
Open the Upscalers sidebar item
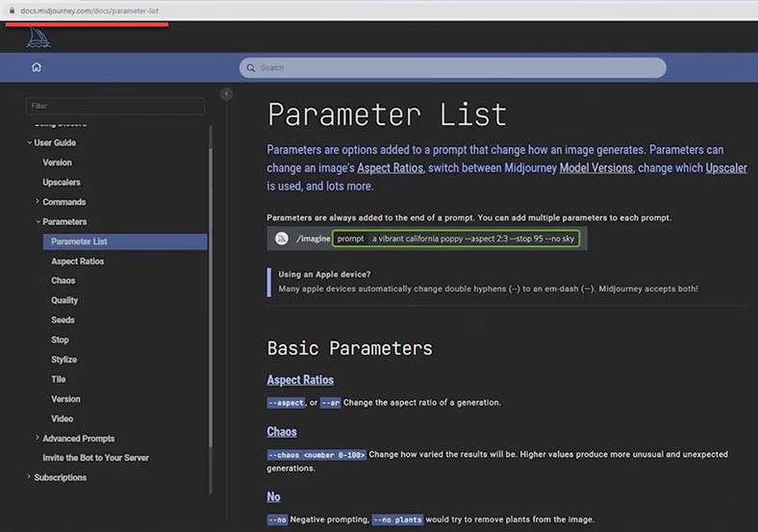(62, 183)
